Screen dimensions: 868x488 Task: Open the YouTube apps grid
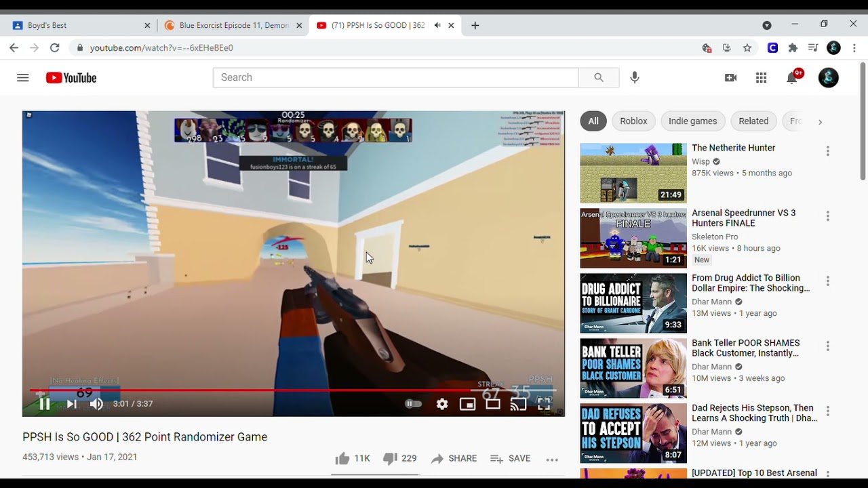[761, 78]
